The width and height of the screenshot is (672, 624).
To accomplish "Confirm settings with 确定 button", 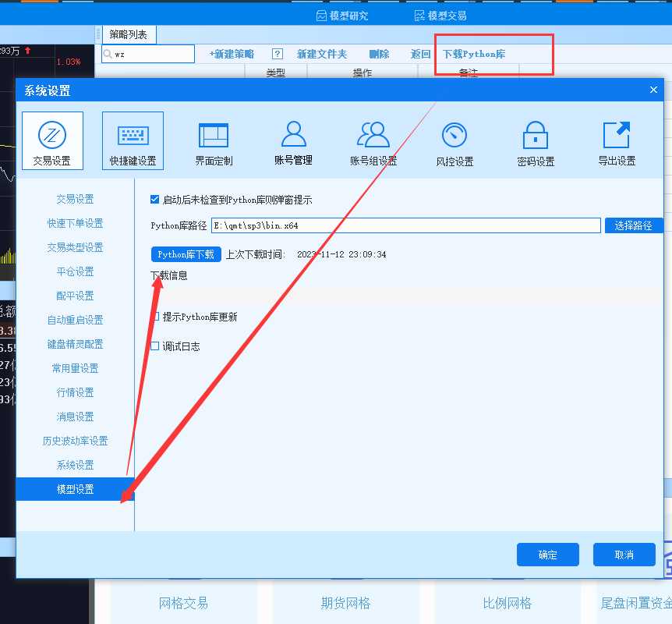I will click(x=548, y=555).
